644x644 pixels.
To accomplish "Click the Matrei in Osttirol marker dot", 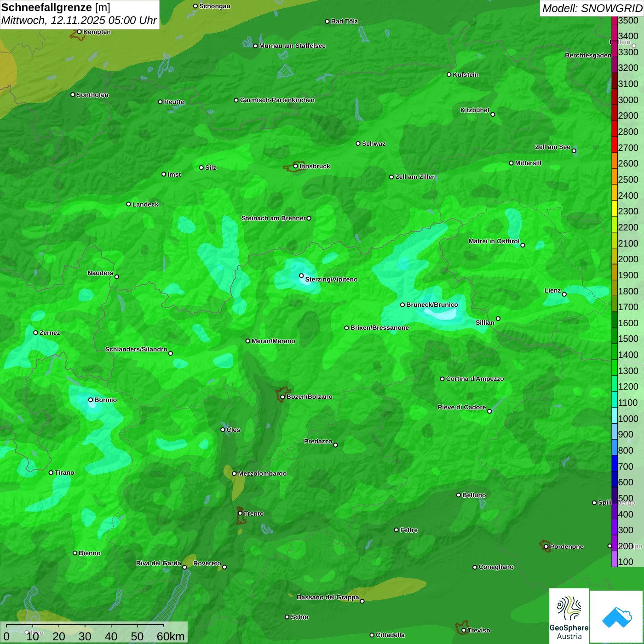I will (x=523, y=245).
